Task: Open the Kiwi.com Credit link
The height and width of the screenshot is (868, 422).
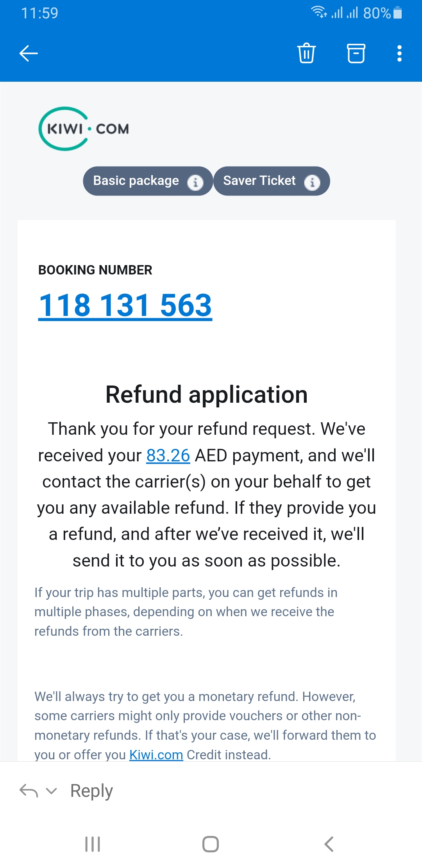Action: click(x=156, y=755)
